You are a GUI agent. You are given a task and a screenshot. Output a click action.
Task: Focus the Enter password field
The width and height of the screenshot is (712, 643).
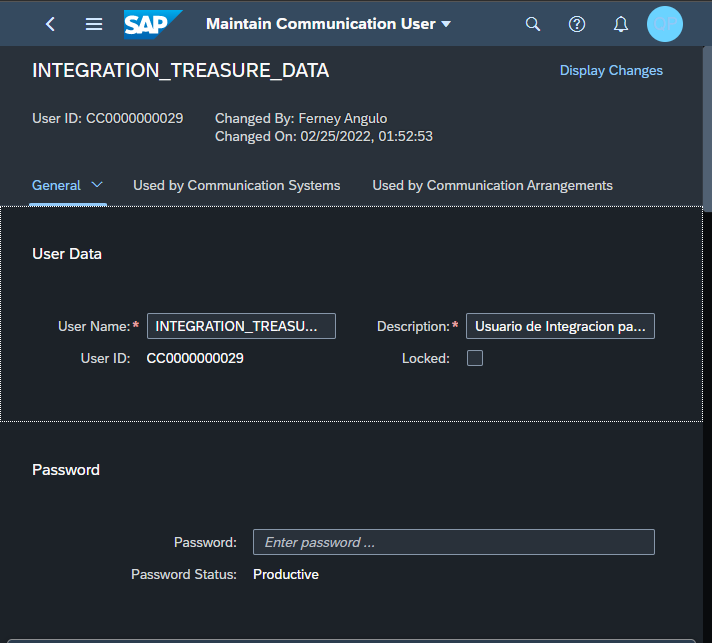pos(453,542)
